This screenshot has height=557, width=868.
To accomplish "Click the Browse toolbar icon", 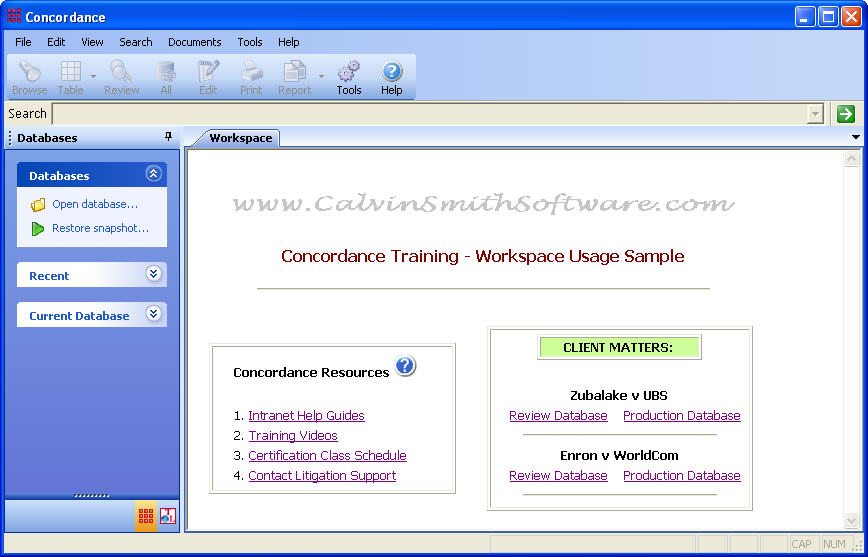I will (x=29, y=77).
